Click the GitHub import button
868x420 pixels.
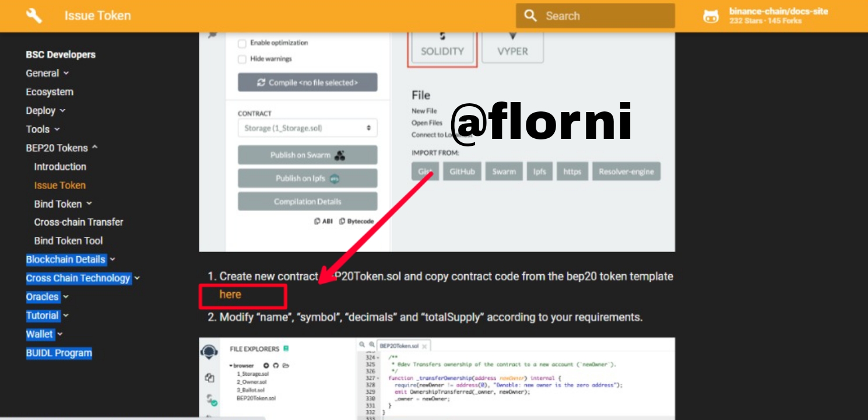(x=462, y=171)
